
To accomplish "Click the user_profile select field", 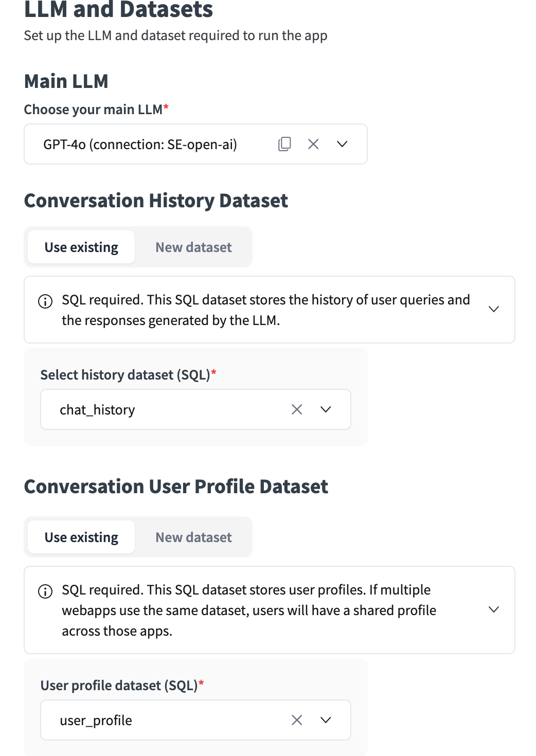I will pyautogui.click(x=195, y=720).
